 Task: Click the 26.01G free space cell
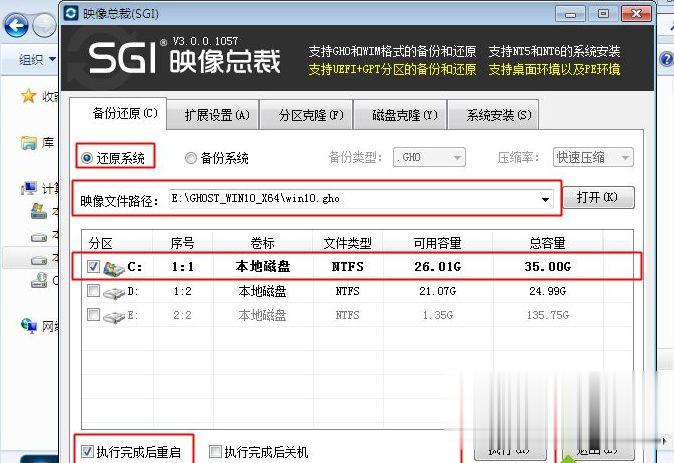pyautogui.click(x=438, y=267)
